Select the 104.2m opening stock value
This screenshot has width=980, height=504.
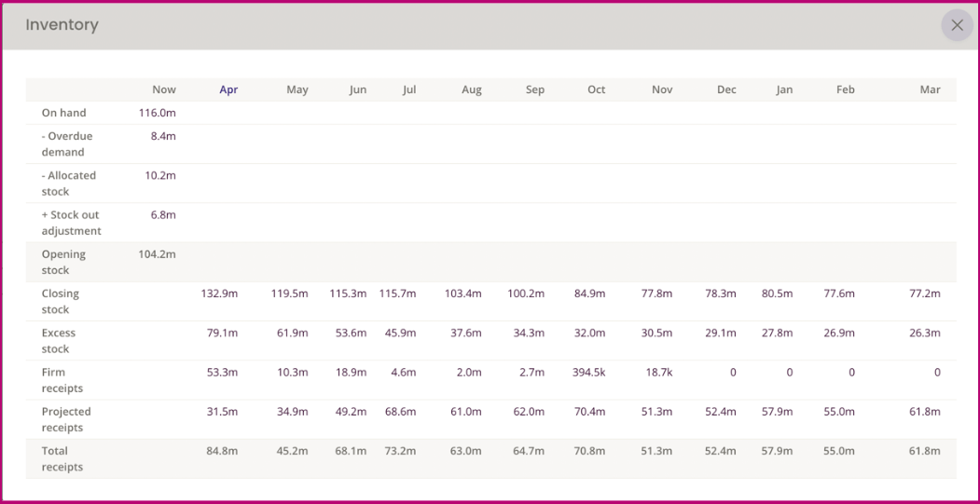[x=157, y=254]
